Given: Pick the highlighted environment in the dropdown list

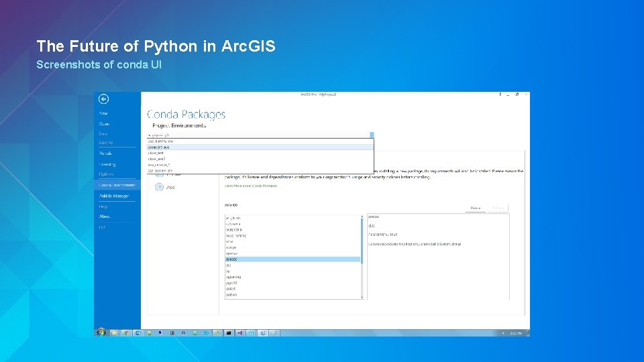Looking at the screenshot, I should pyautogui.click(x=260, y=147).
